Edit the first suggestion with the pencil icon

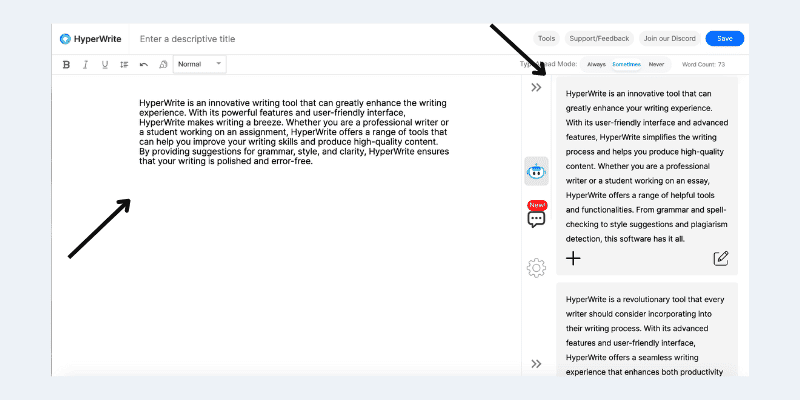(x=720, y=258)
